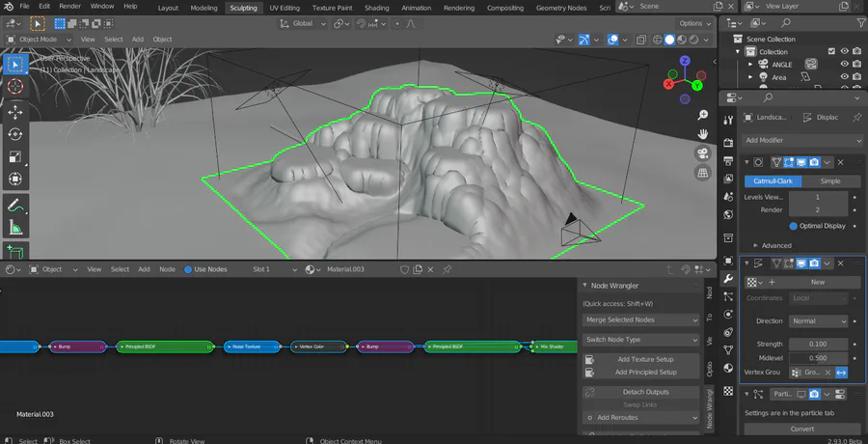Open the Direction Normal dropdown
The height and width of the screenshot is (444, 868).
click(818, 321)
